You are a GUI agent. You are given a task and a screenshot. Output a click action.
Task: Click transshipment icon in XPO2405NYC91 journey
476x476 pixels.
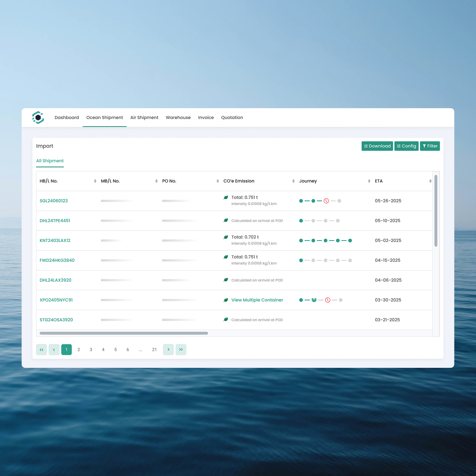(x=314, y=300)
